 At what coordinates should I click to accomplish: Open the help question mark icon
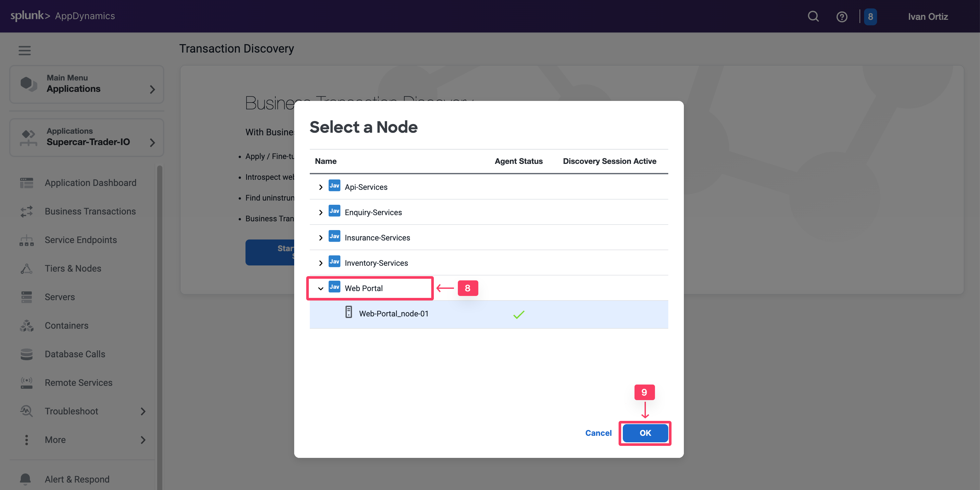coord(842,17)
